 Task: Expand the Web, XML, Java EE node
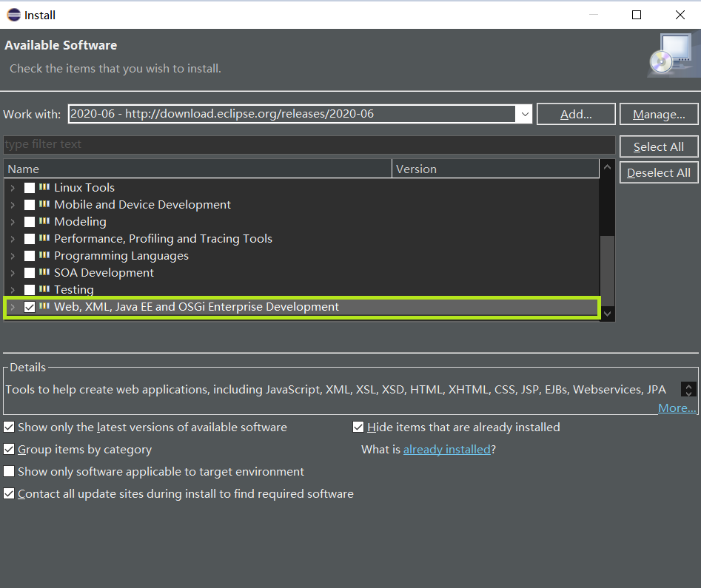pos(13,306)
